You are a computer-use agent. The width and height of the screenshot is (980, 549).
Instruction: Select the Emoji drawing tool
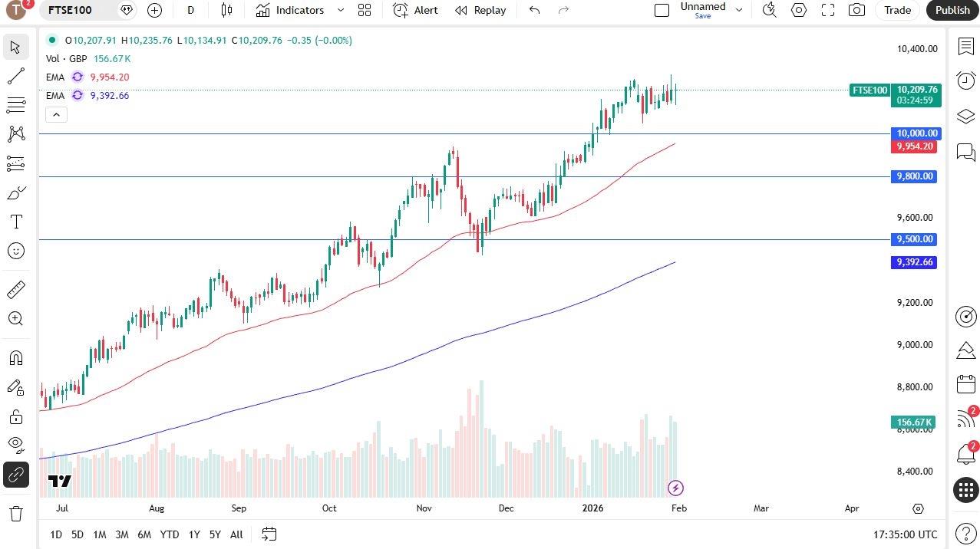15,251
